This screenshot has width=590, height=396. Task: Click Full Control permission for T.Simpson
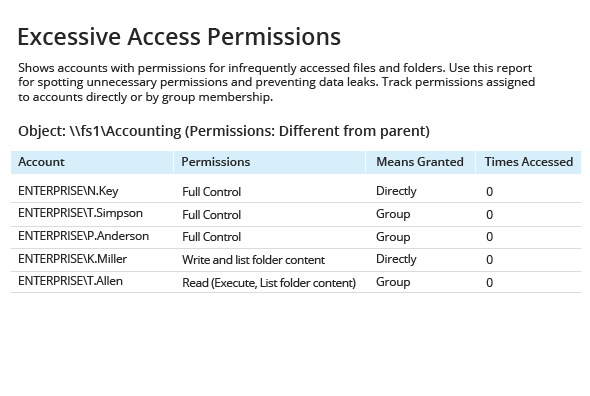click(211, 215)
